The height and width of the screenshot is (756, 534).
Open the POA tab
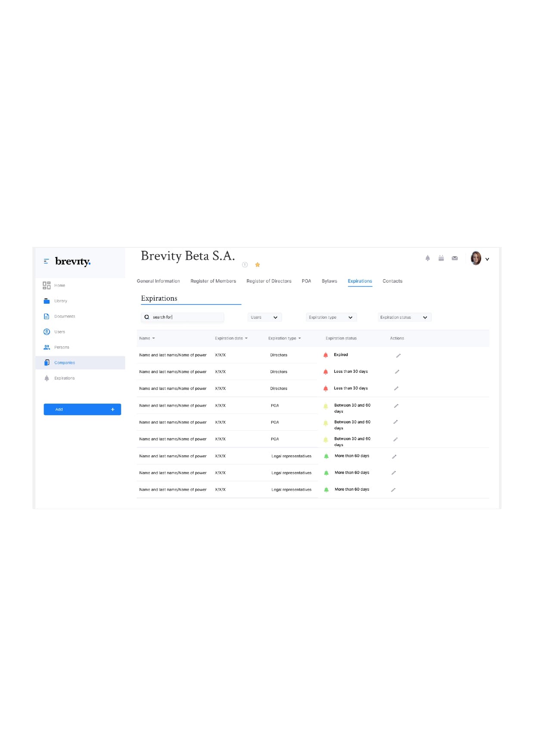[x=306, y=281]
